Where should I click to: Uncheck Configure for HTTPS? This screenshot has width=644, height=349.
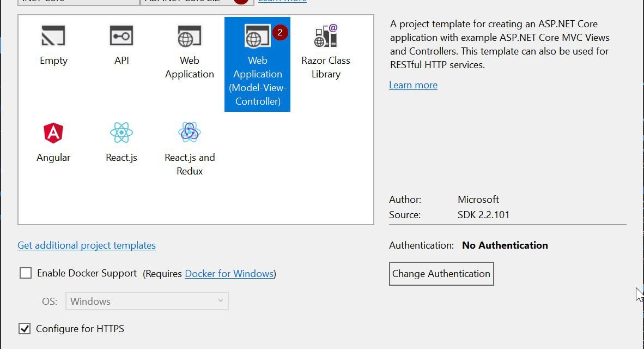(25, 329)
